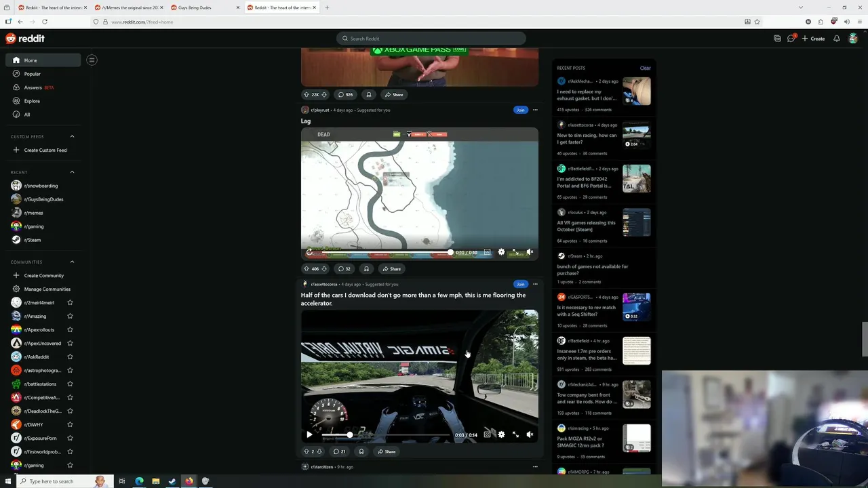The width and height of the screenshot is (868, 488).
Task: Open the user avatar menu
Action: 853,39
